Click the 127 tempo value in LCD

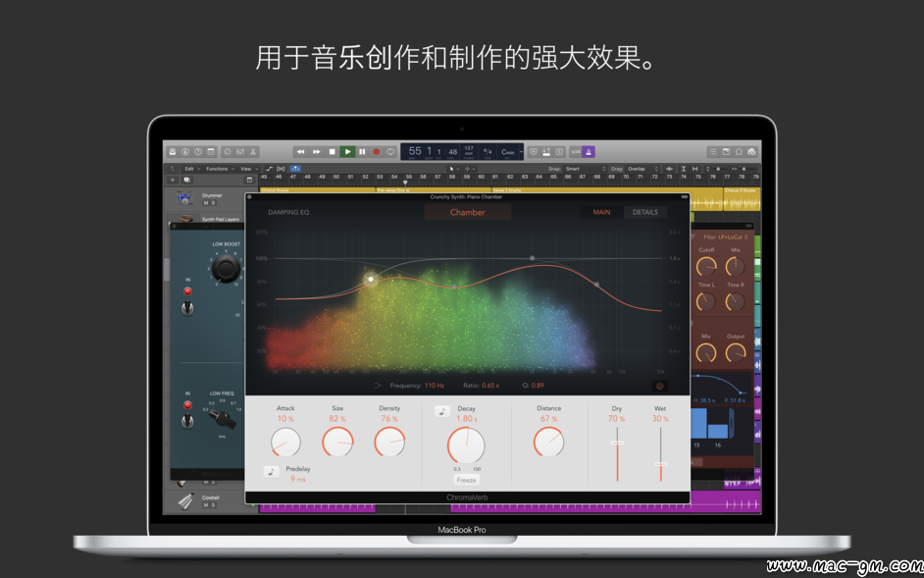469,149
